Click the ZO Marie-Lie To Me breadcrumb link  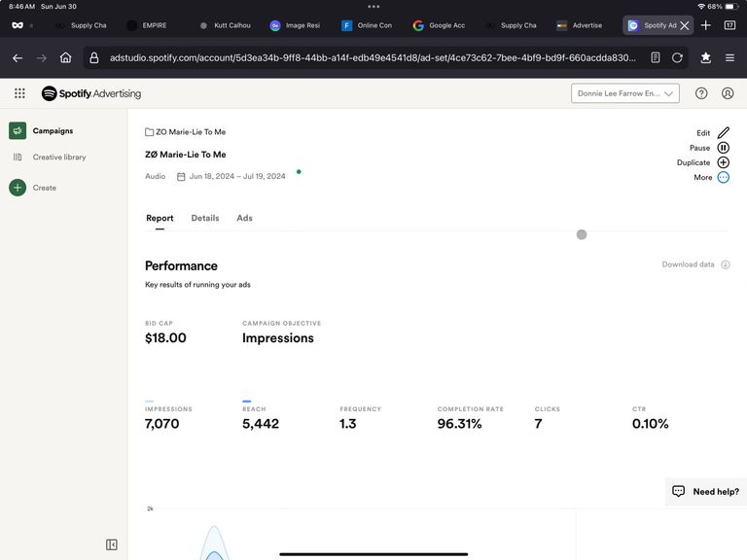tap(191, 132)
